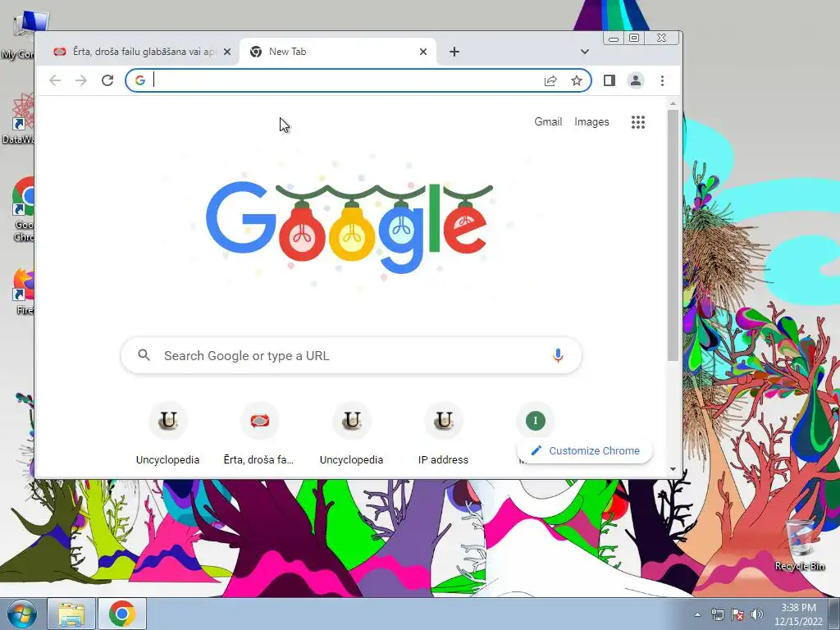The height and width of the screenshot is (630, 840).
Task: Open shortcut with green I icon
Action: pos(535,421)
